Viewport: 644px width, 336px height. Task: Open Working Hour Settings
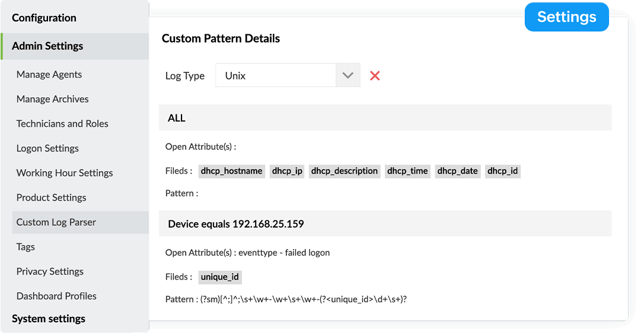pyautogui.click(x=65, y=173)
